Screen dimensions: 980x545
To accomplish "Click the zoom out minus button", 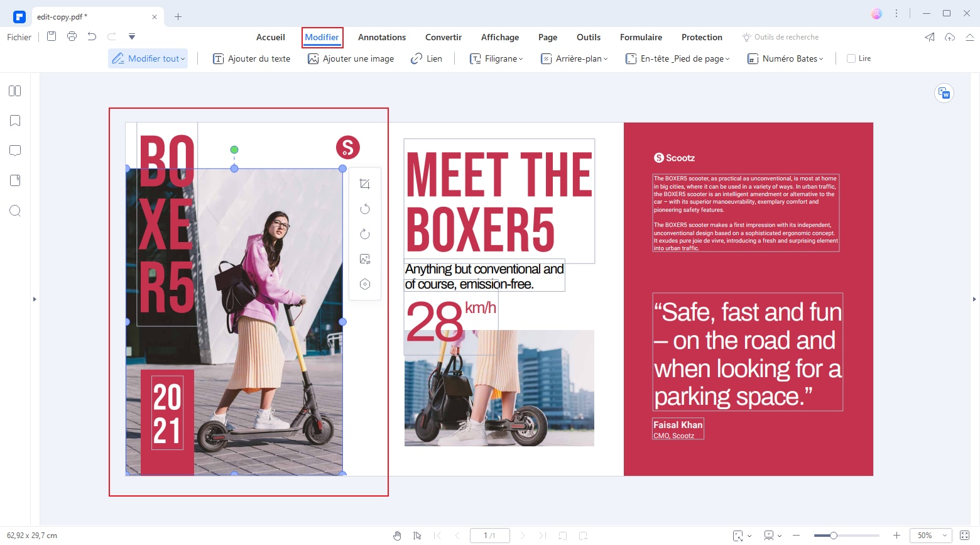I will pos(796,536).
